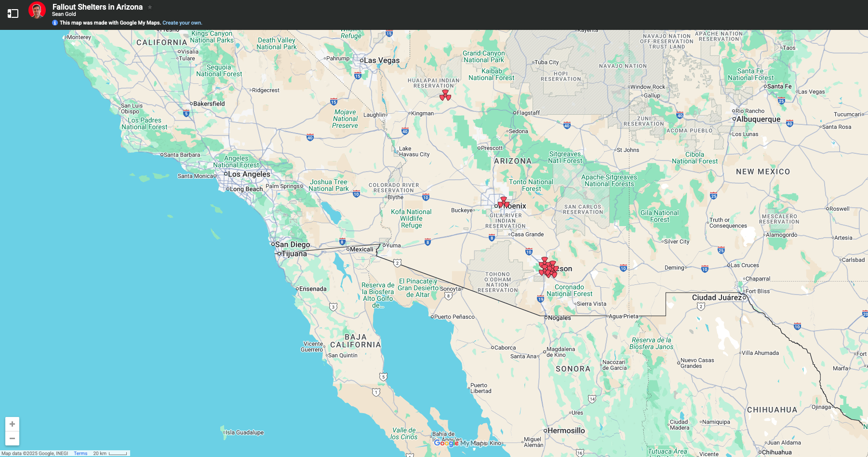Click the Terms link in the attribution bar
Image resolution: width=868 pixels, height=457 pixels.
(80, 453)
